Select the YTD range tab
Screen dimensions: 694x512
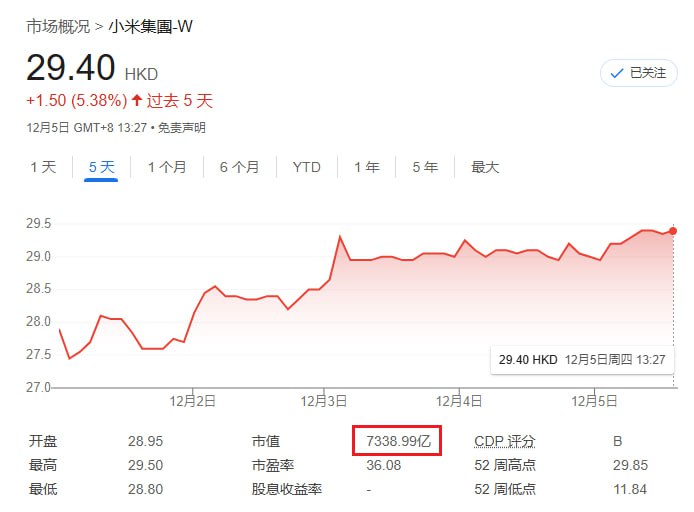[306, 167]
